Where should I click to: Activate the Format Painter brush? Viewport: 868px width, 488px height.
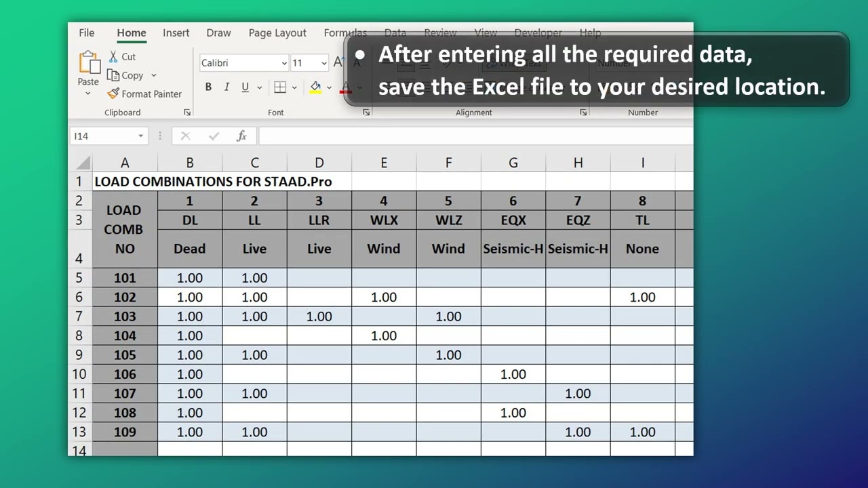pos(144,94)
